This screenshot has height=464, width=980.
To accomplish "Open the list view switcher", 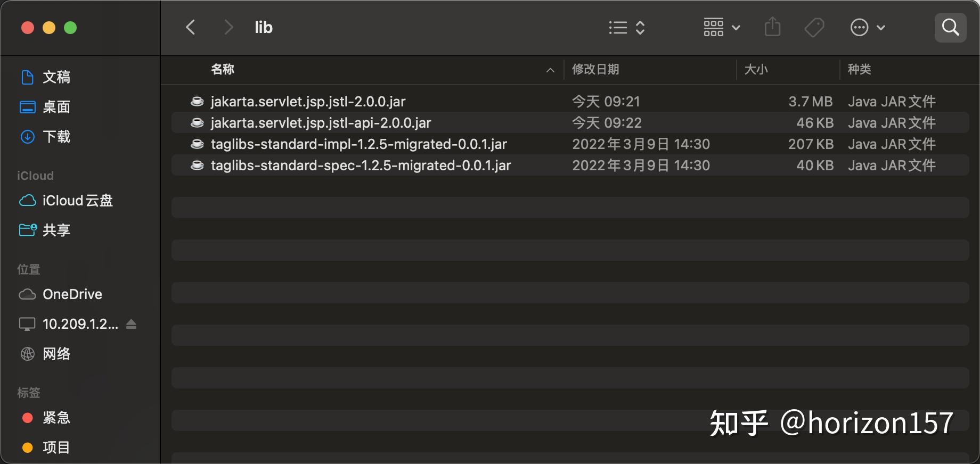I will (x=627, y=28).
